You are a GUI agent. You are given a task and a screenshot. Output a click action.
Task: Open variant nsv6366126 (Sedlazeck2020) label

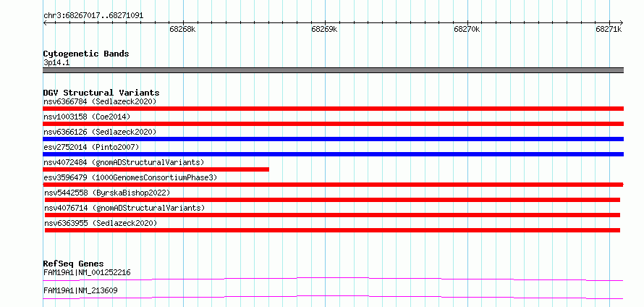(100, 132)
